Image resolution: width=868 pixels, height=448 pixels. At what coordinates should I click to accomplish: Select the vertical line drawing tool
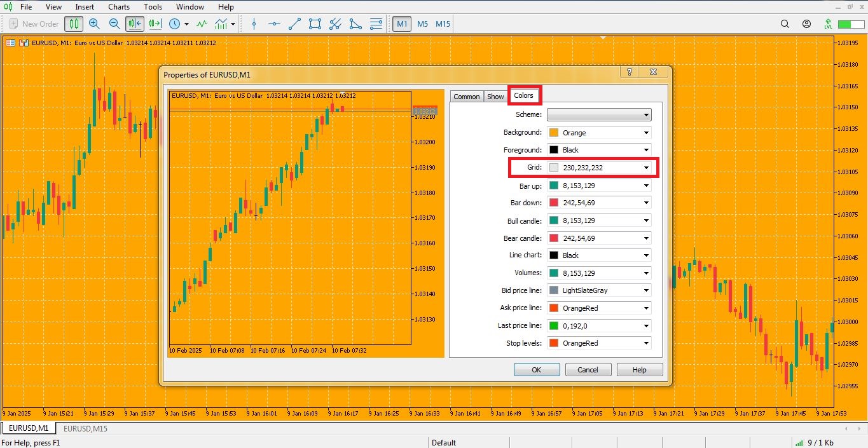tap(254, 24)
